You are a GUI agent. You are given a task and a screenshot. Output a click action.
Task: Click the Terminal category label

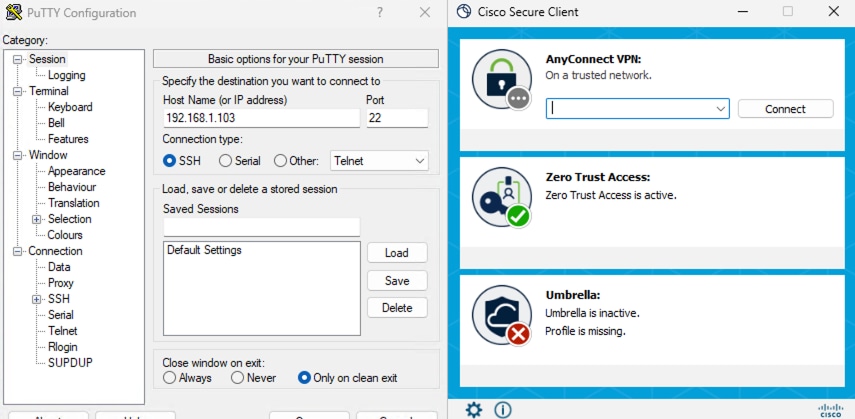pos(49,91)
